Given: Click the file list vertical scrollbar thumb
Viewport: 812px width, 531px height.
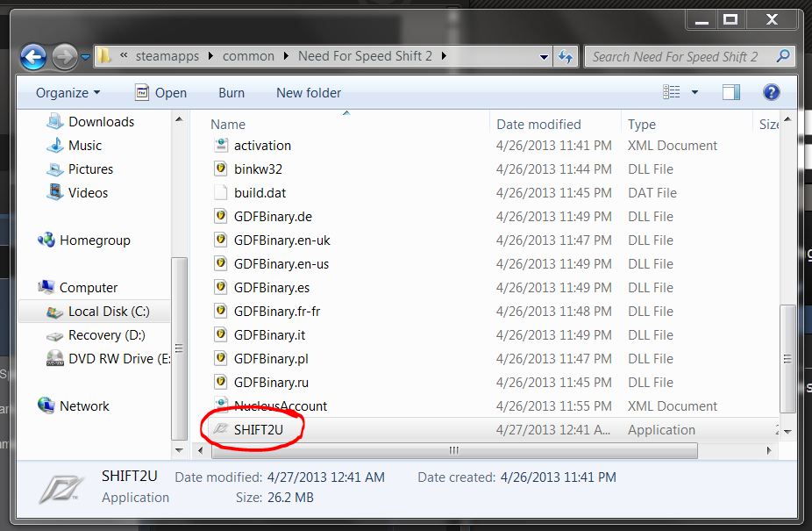Looking at the screenshot, I should click(787, 359).
